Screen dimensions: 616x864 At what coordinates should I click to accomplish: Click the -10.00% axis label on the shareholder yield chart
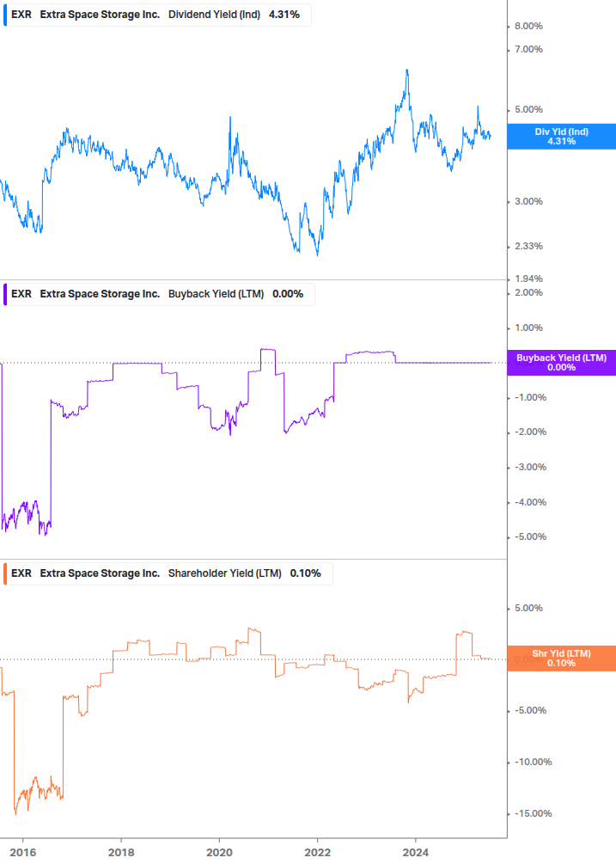tap(533, 762)
